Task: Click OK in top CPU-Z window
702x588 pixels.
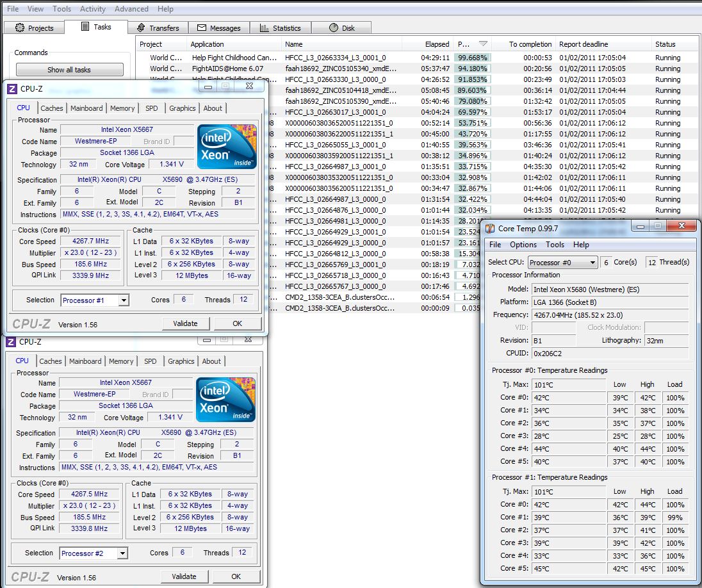Action: coord(237,323)
